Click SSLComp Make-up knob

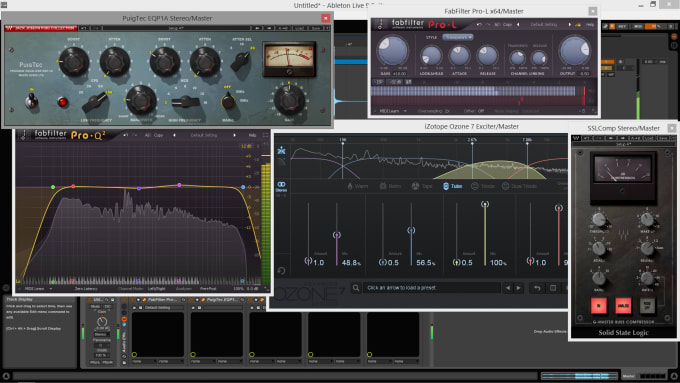(647, 219)
